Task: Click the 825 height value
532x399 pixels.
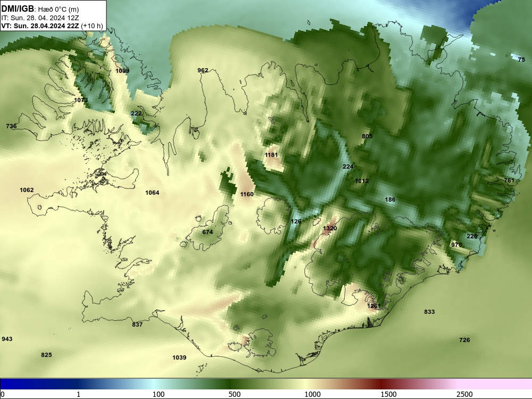Action: point(46,354)
